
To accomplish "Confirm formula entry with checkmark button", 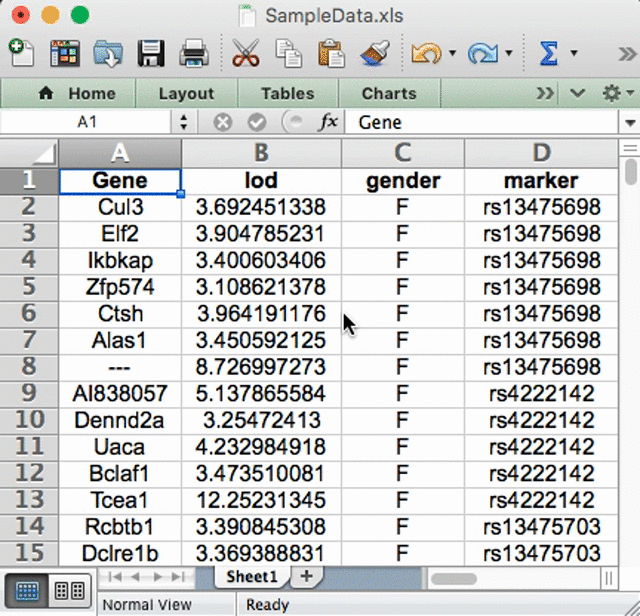I will tap(257, 122).
